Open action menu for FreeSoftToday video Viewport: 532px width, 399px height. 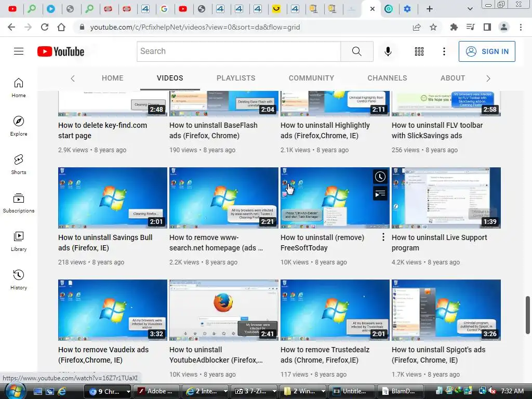[x=383, y=237]
